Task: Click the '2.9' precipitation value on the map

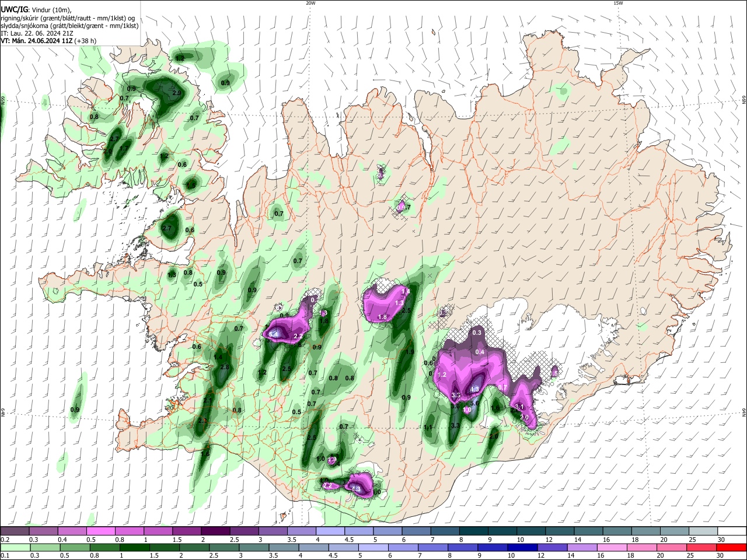Action: coord(177,93)
